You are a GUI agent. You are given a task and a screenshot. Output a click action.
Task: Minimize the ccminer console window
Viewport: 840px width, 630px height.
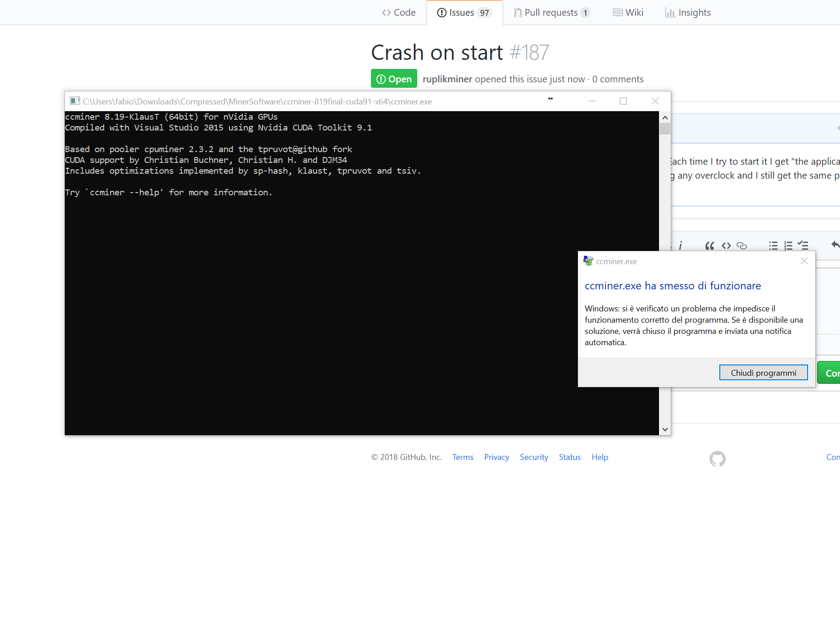(x=592, y=101)
